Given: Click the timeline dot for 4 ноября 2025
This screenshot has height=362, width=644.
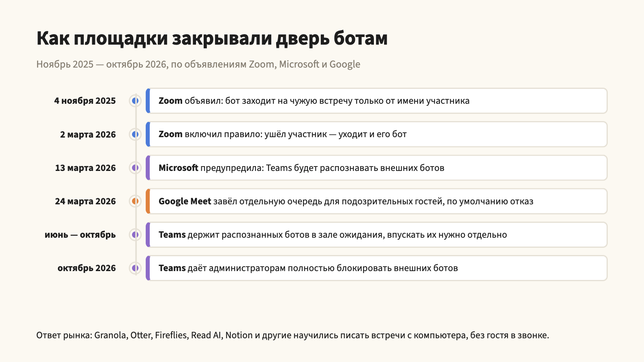Looking at the screenshot, I should [136, 101].
